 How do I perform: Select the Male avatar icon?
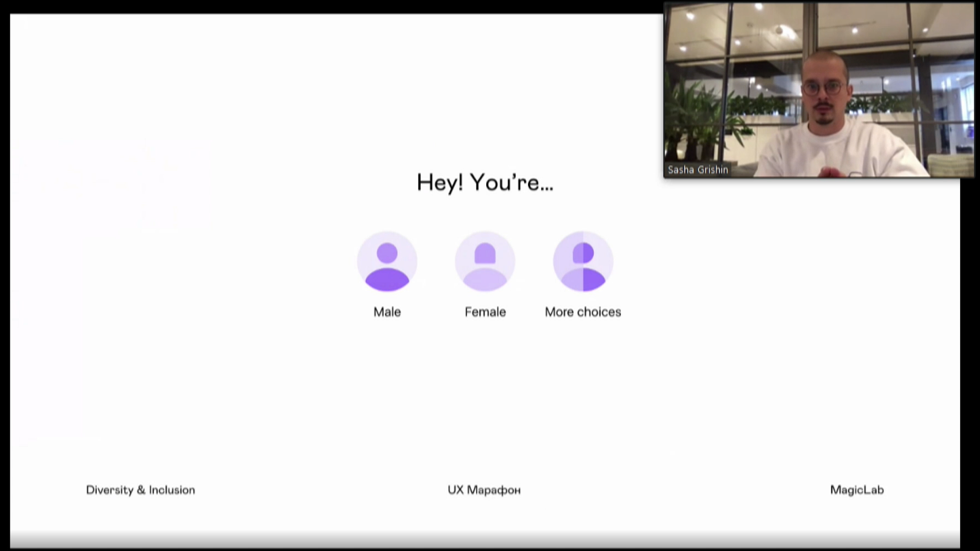click(x=387, y=262)
